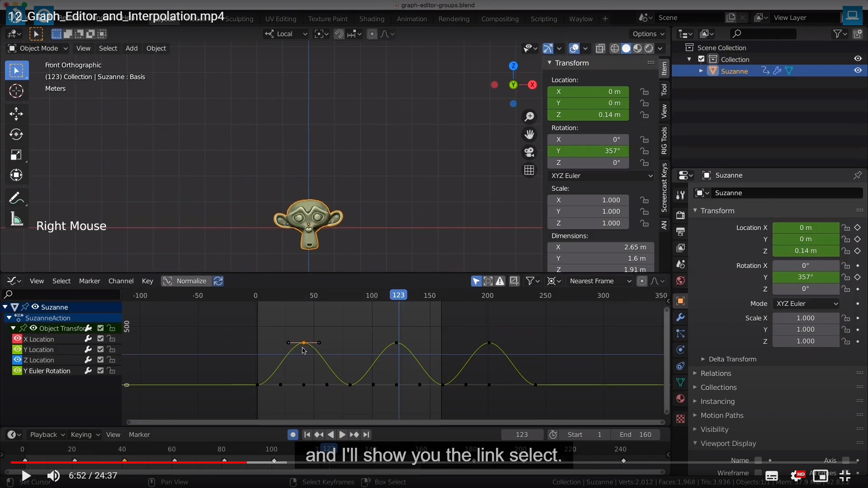Expand the Relations panel
The image size is (868, 488).
(716, 373)
